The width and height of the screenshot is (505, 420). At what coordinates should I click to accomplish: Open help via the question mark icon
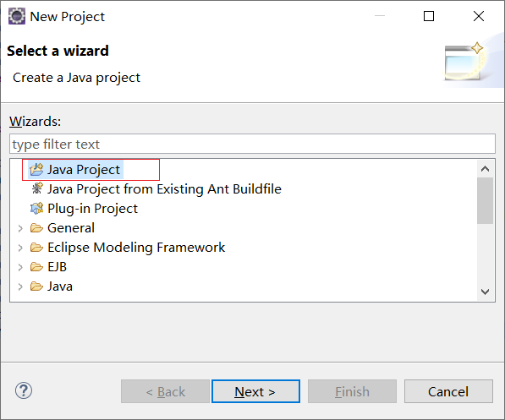tap(24, 390)
